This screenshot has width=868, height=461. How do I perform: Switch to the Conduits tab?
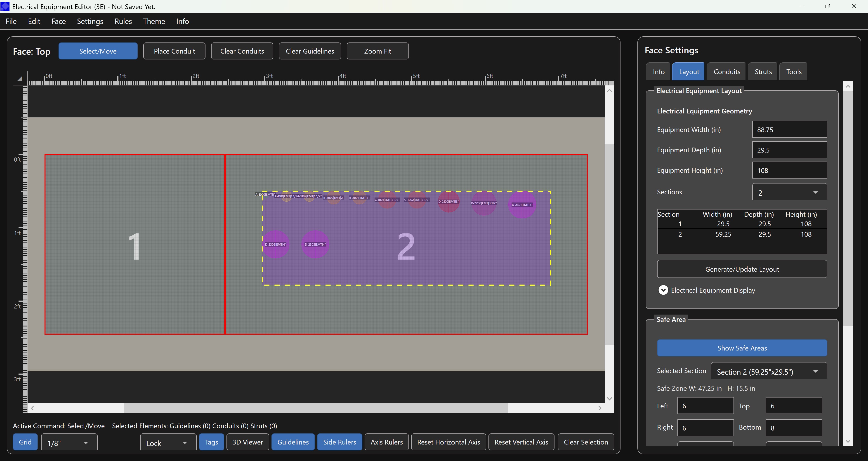click(x=727, y=71)
